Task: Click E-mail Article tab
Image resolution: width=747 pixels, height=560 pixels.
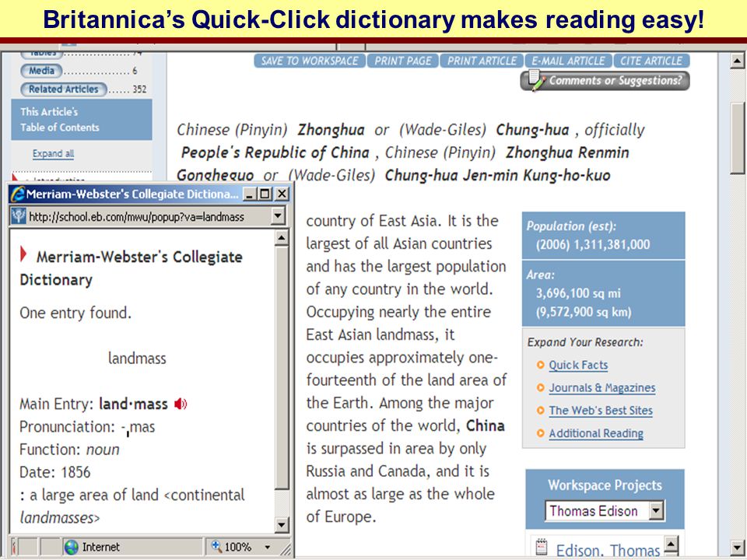Action: click(x=568, y=61)
